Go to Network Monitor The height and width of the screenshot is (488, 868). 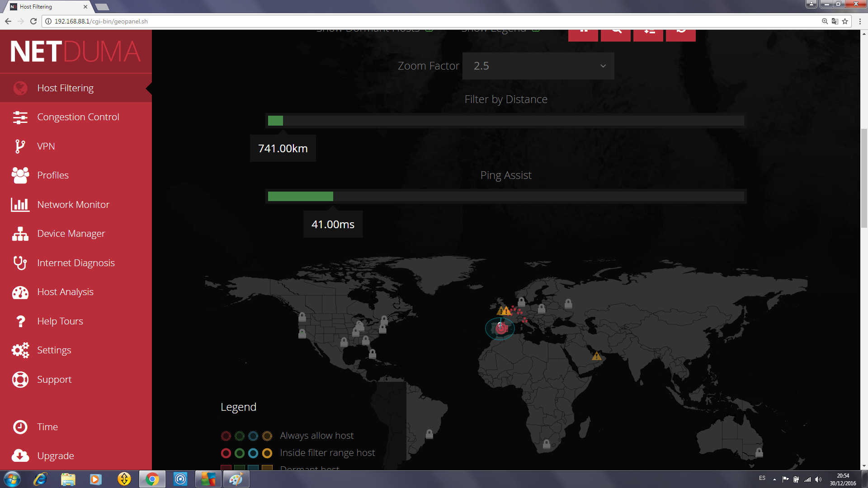click(x=73, y=205)
